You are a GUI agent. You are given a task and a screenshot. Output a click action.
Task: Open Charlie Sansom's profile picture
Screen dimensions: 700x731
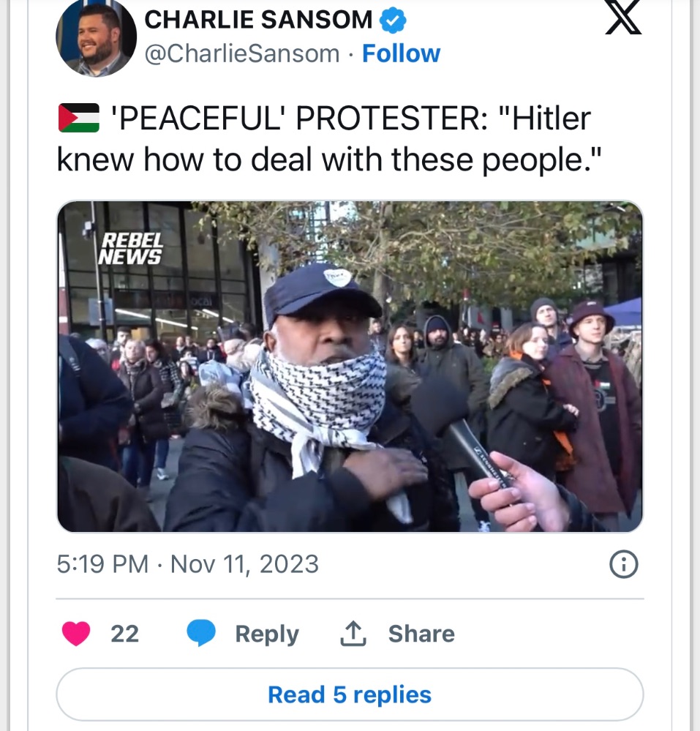[x=96, y=37]
